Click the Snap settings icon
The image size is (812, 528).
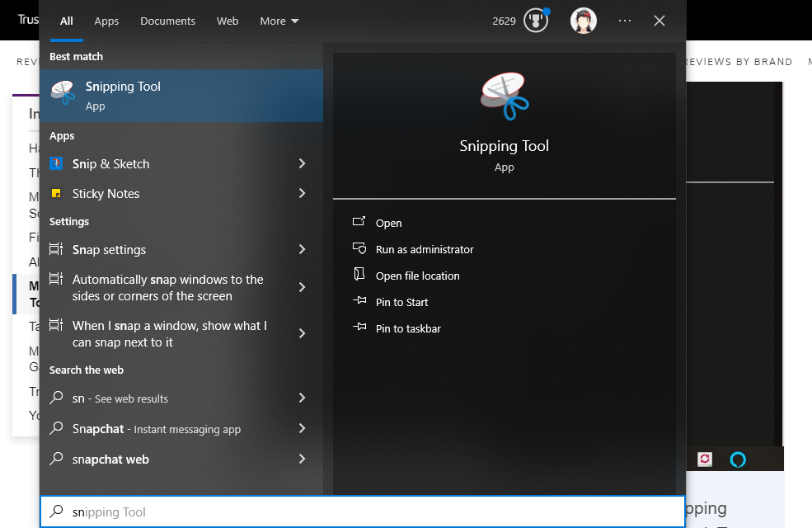(x=56, y=249)
